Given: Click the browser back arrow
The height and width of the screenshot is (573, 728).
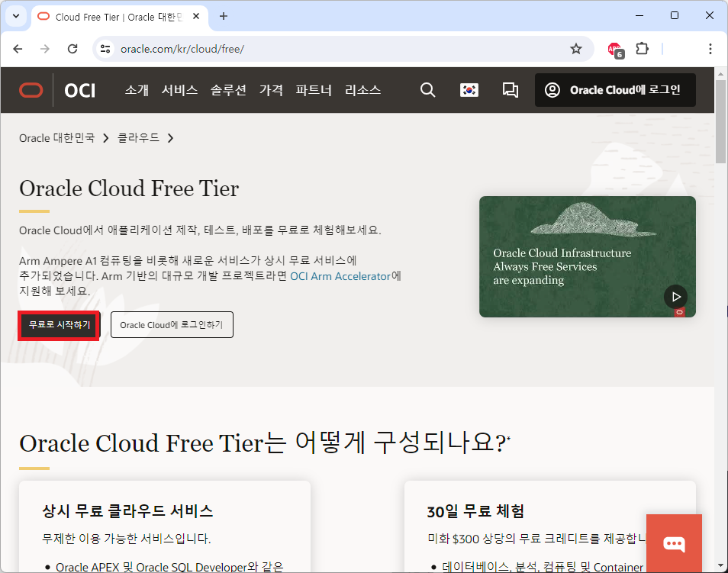Looking at the screenshot, I should pos(18,49).
